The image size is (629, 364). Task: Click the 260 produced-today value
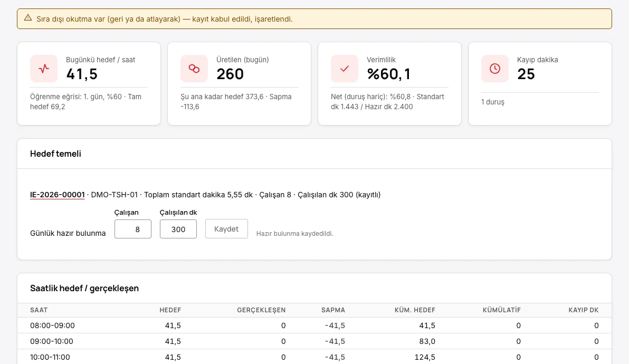point(230,74)
